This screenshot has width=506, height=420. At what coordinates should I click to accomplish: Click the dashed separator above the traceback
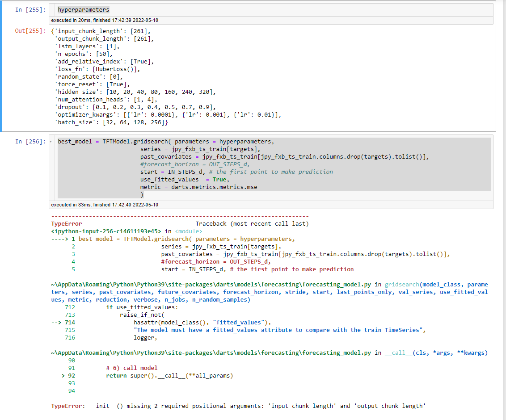[x=180, y=216]
